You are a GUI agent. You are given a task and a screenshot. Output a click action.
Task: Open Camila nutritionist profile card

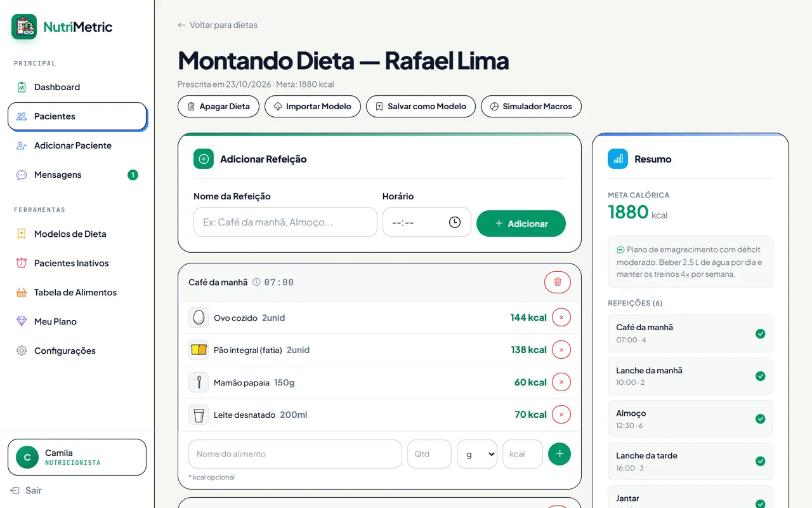pos(77,457)
